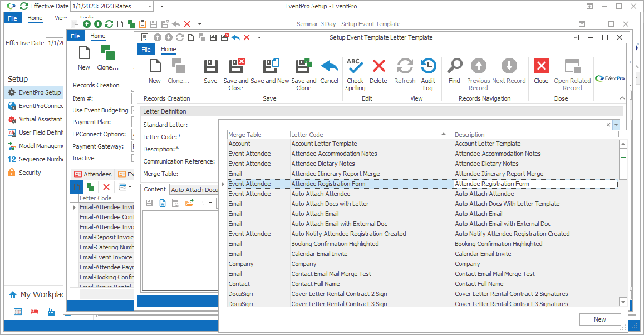Click red X in Letter Template quick access toolbar
The height and width of the screenshot is (335, 644).
tap(247, 37)
